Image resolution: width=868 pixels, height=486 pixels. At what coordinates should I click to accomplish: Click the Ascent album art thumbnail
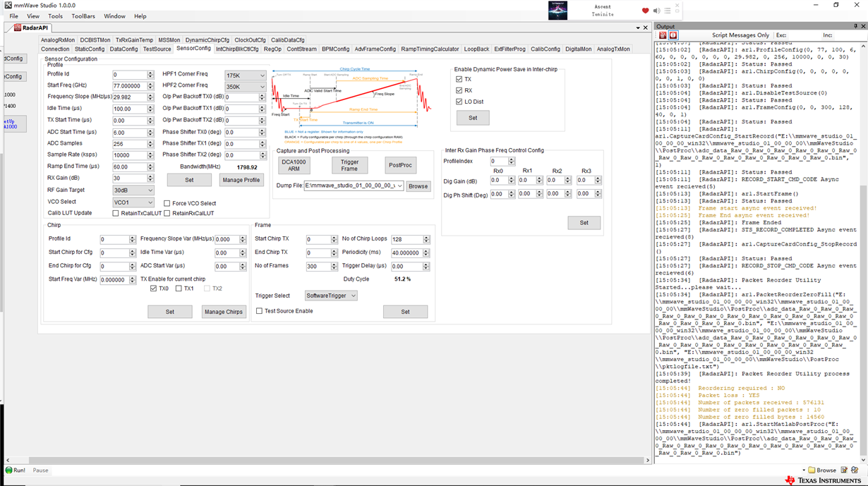pos(557,10)
